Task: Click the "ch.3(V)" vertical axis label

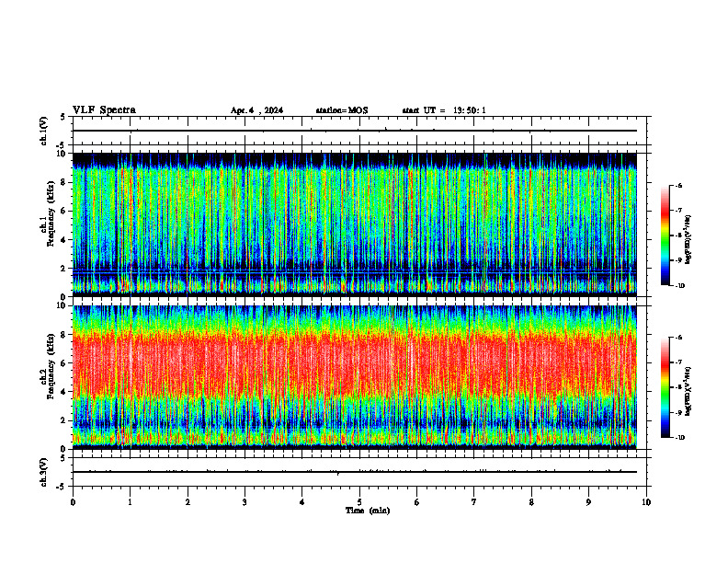Action: (x=43, y=472)
